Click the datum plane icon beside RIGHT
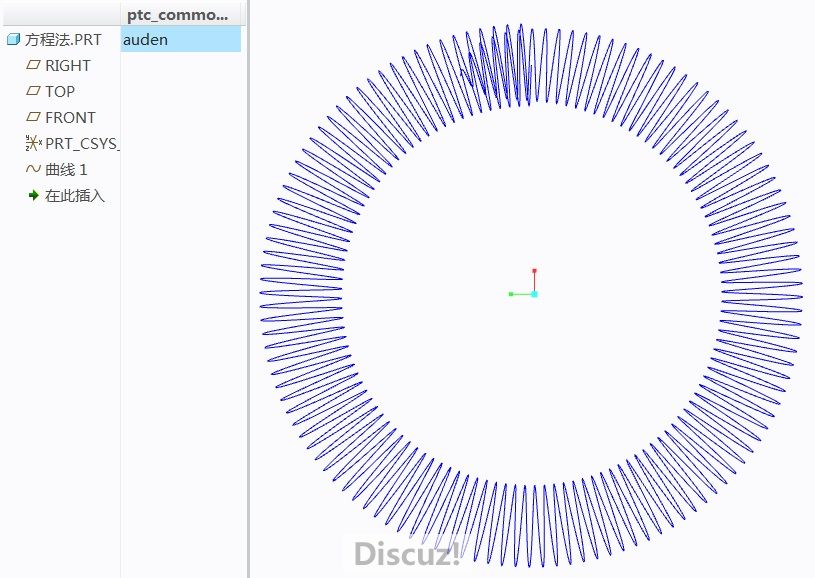The width and height of the screenshot is (815, 578). click(33, 65)
